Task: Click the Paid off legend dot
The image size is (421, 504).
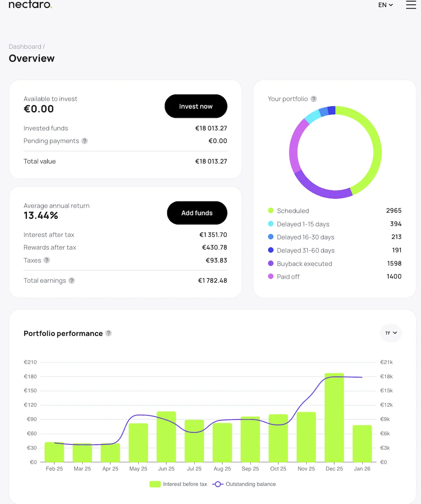Action: (x=271, y=277)
